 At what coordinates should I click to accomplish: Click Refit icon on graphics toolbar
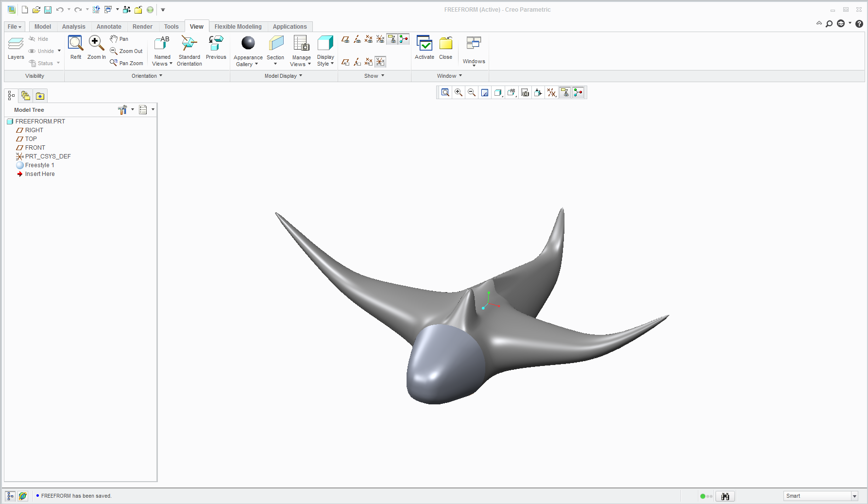coord(445,92)
